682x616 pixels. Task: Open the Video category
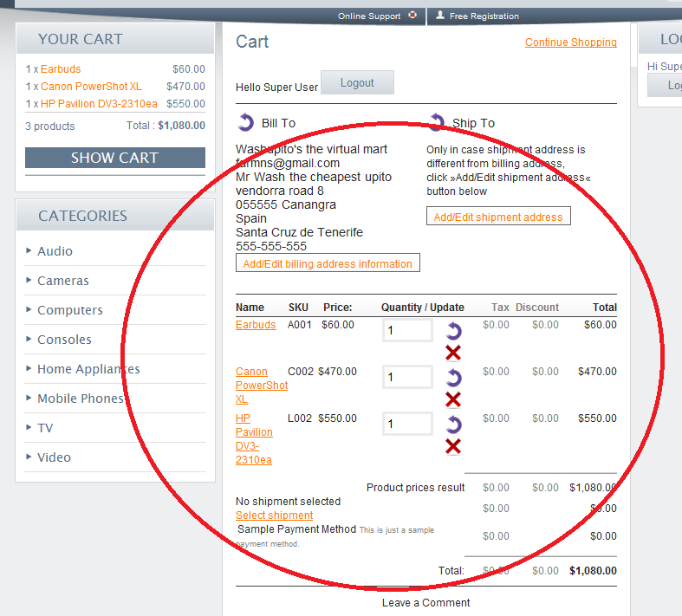tap(54, 457)
